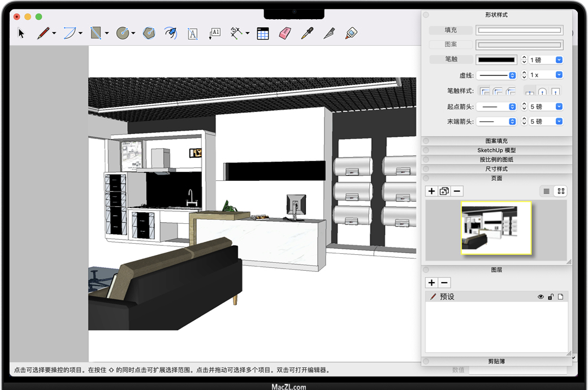Switch page panel to grid view
588x390 pixels.
point(561,191)
